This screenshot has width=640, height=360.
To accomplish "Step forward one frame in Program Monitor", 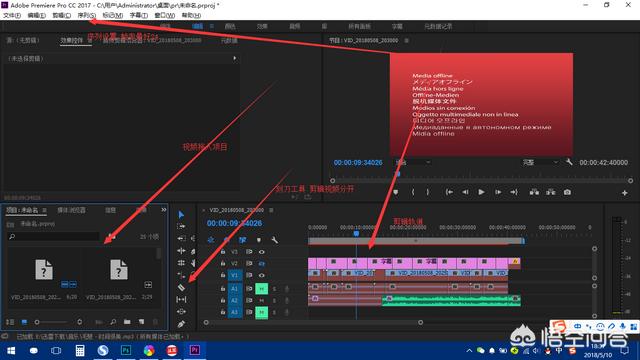I will pos(498,192).
